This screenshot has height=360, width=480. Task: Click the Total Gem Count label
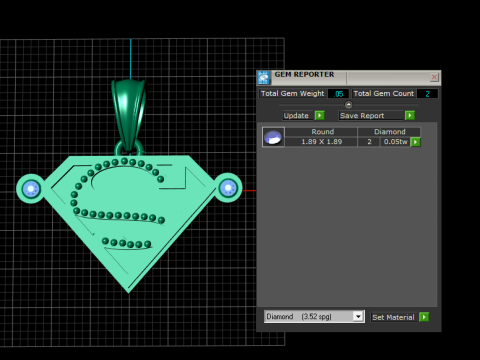[x=384, y=93]
